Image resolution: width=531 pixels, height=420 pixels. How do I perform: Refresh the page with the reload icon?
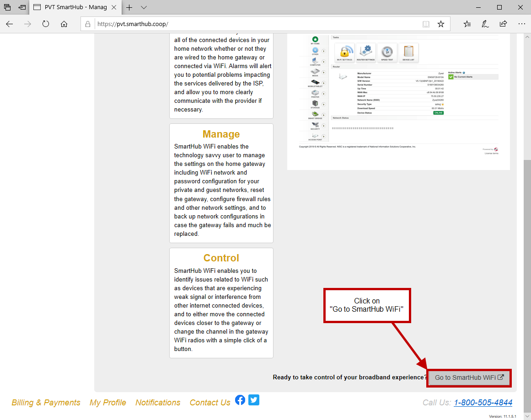(46, 24)
